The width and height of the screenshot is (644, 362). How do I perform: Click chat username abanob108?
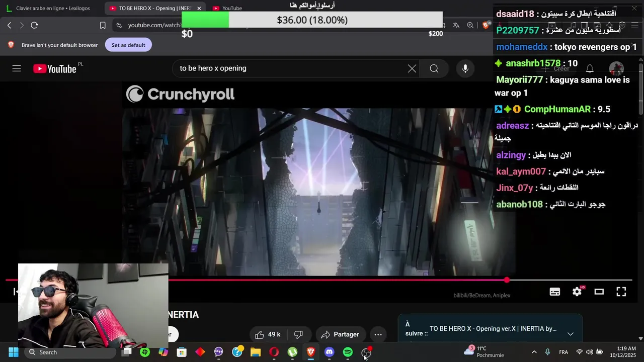click(x=520, y=204)
